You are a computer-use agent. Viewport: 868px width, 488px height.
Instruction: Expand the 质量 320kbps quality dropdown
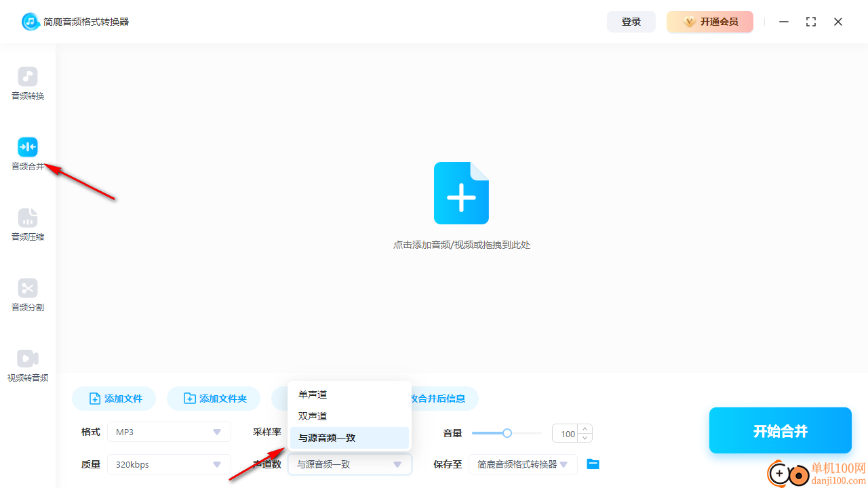169,464
